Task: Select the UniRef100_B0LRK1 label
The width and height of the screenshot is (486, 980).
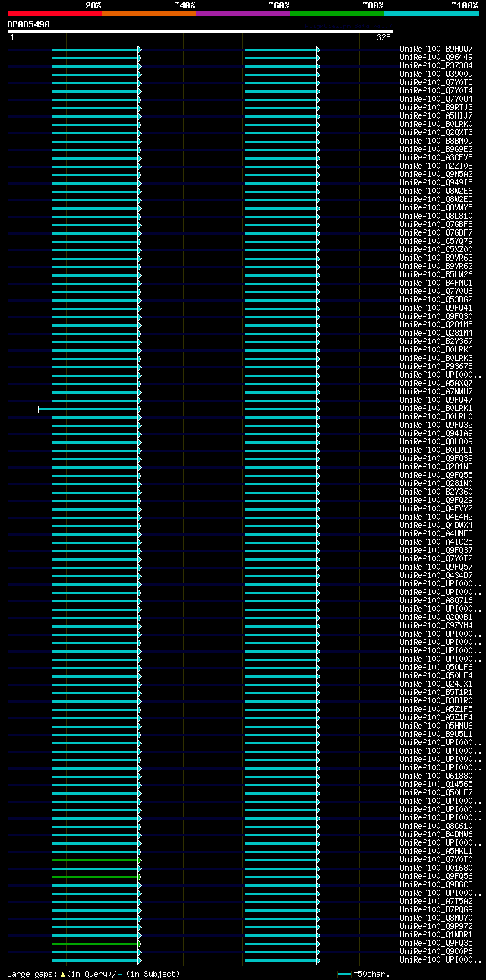Action: coord(437,409)
